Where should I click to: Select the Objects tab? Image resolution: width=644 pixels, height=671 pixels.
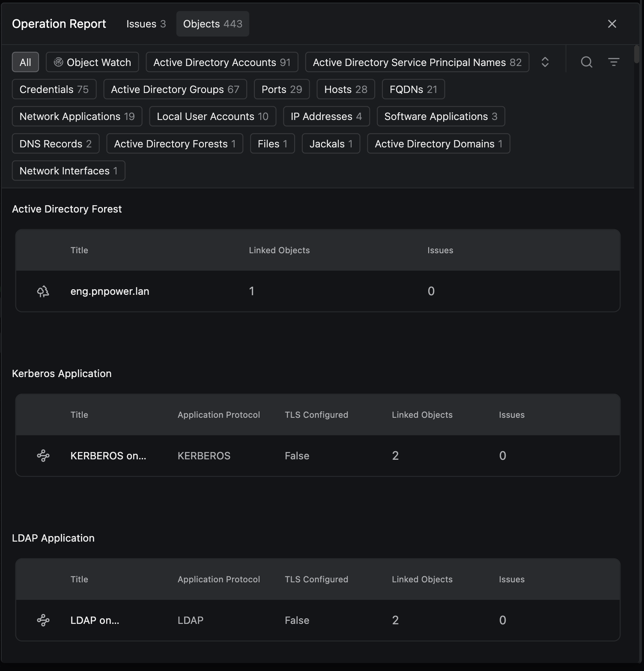tap(212, 24)
